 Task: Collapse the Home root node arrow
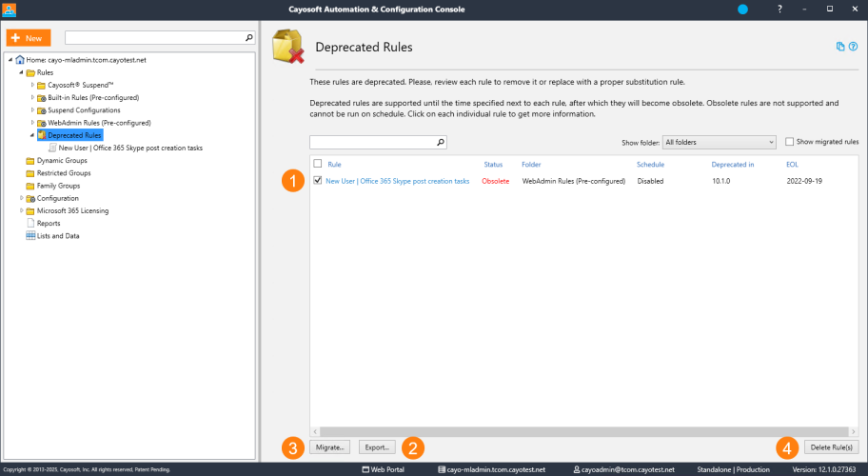point(10,60)
